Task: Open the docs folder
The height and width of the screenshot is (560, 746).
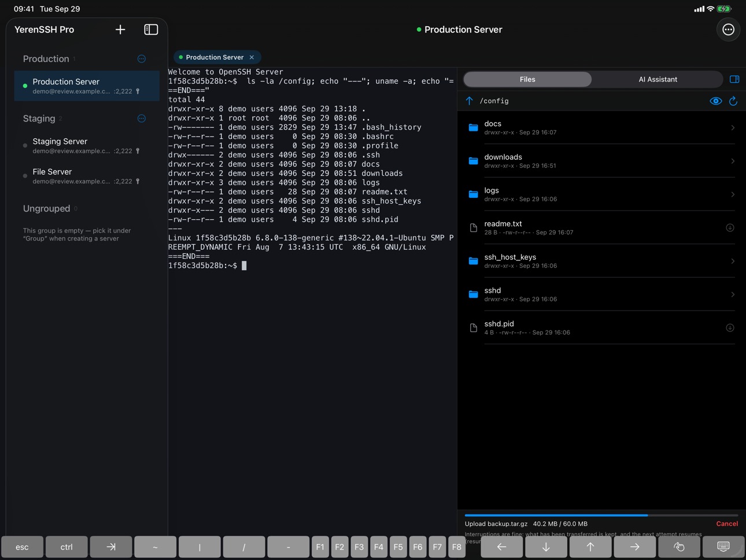Action: (601, 128)
